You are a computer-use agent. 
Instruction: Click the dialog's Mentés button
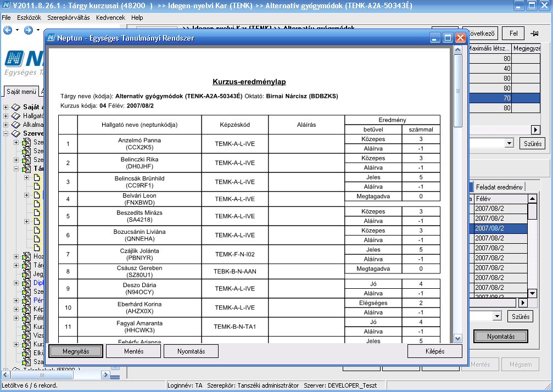click(133, 351)
